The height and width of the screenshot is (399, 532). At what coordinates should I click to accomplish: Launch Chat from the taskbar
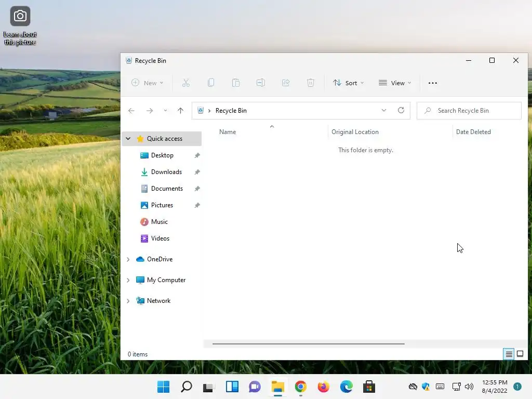(x=255, y=387)
